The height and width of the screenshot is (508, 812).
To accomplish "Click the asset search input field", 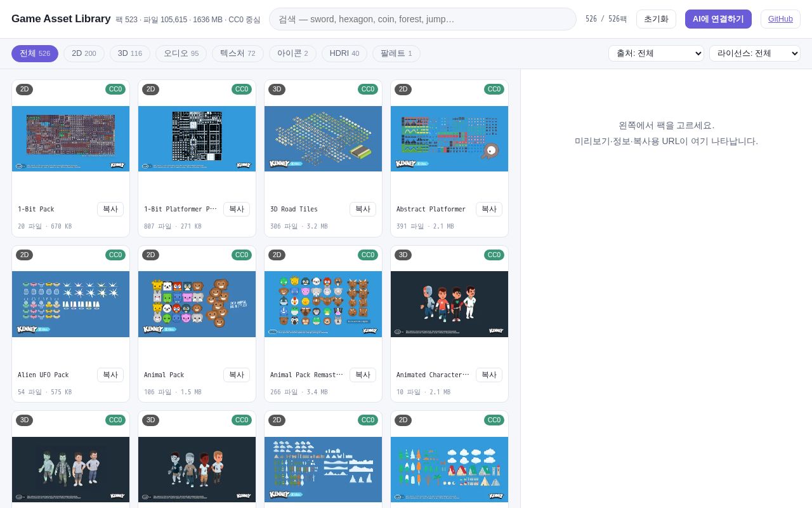I will point(422,19).
